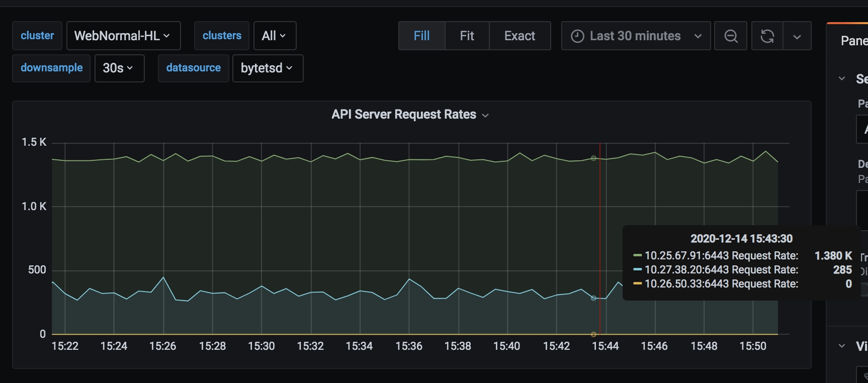The height and width of the screenshot is (383, 868).
Task: Open the Last 30 minutes time picker
Action: click(636, 36)
